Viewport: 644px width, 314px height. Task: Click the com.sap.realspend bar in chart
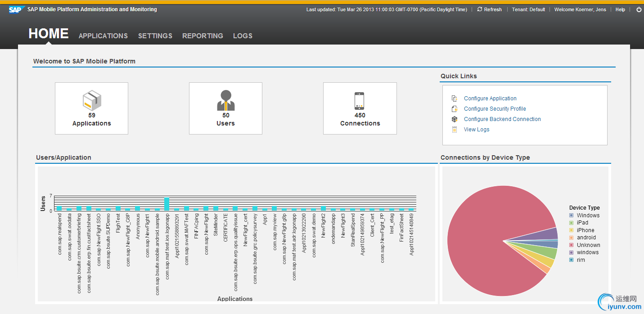(59, 208)
